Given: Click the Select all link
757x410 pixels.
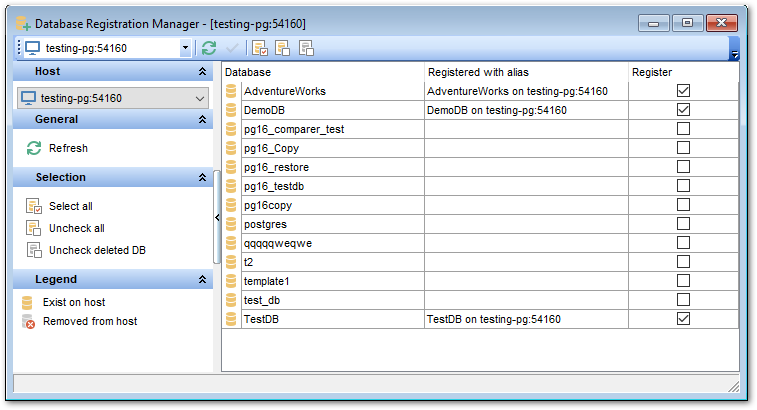Looking at the screenshot, I should pos(71,206).
